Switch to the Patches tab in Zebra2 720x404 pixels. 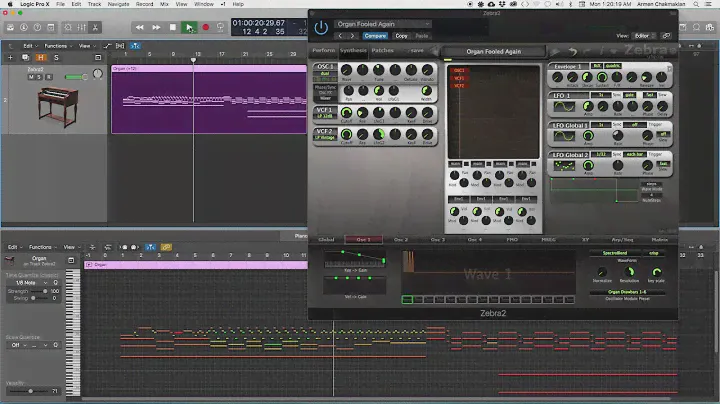pos(382,51)
